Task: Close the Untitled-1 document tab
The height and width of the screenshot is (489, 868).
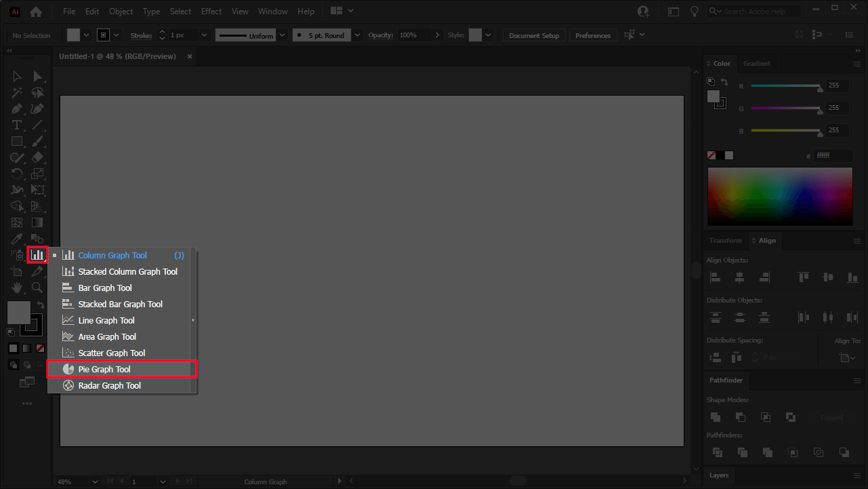Action: pyautogui.click(x=190, y=56)
